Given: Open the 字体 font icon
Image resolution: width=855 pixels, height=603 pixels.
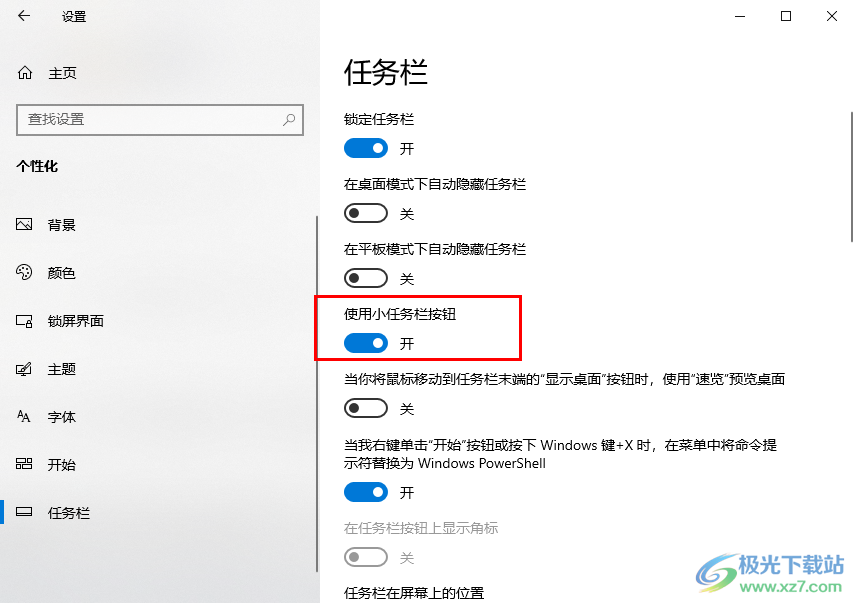Looking at the screenshot, I should (23, 417).
